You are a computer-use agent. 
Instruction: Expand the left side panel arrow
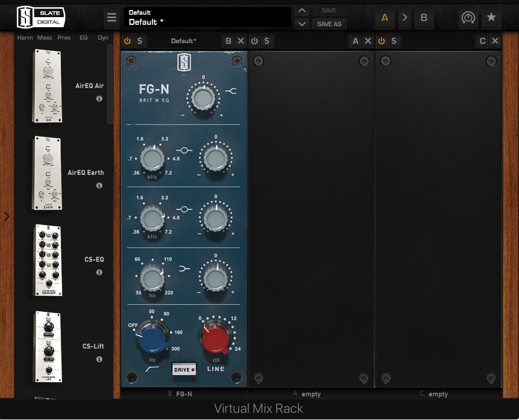[7, 217]
